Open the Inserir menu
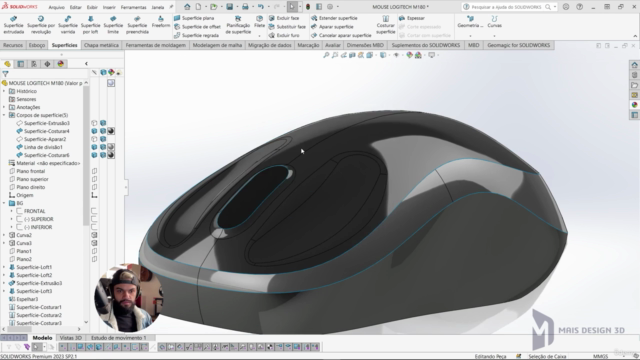640x360 pixels. coord(109,7)
